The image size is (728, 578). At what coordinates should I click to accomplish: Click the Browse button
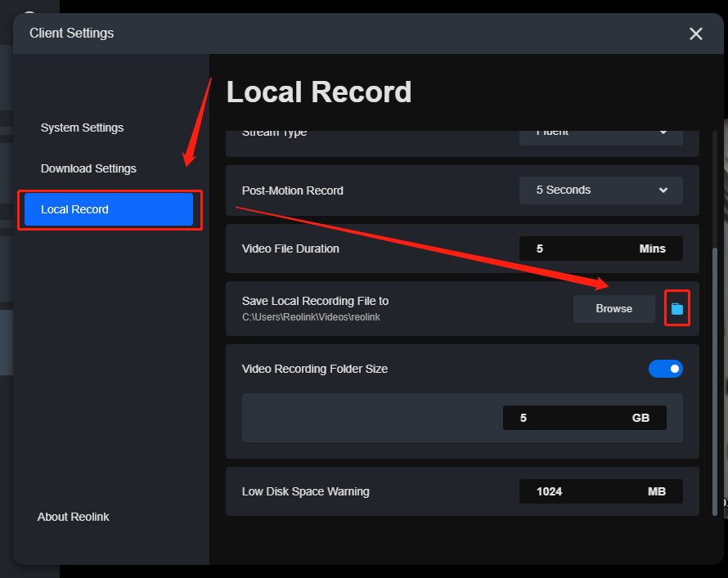tap(613, 309)
